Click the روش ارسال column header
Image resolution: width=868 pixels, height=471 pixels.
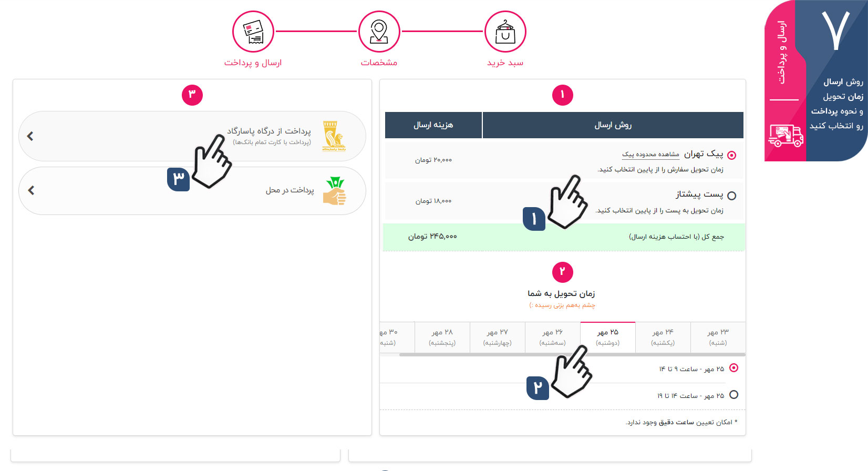(613, 125)
